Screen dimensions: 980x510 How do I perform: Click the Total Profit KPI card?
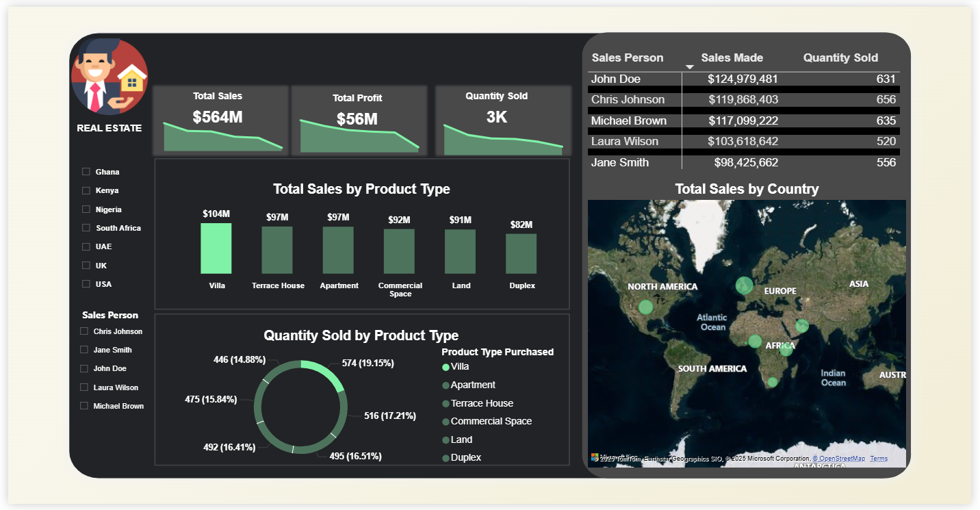359,120
